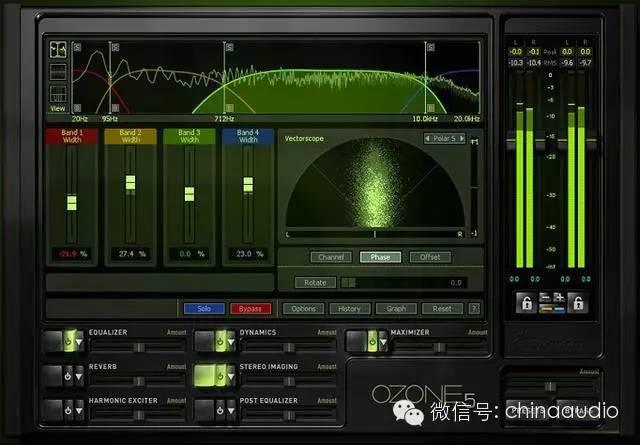This screenshot has width=640, height=445.
Task: Open help with the question mark button
Action: coord(474,309)
